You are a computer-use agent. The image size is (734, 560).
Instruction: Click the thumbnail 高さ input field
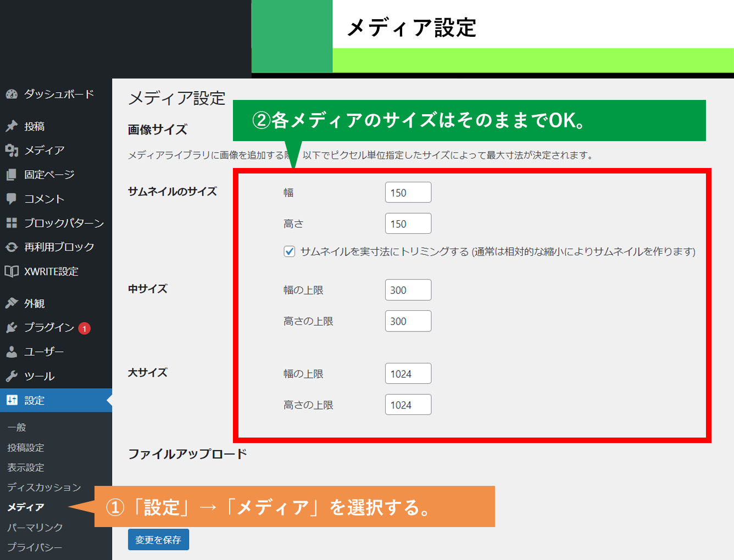408,224
